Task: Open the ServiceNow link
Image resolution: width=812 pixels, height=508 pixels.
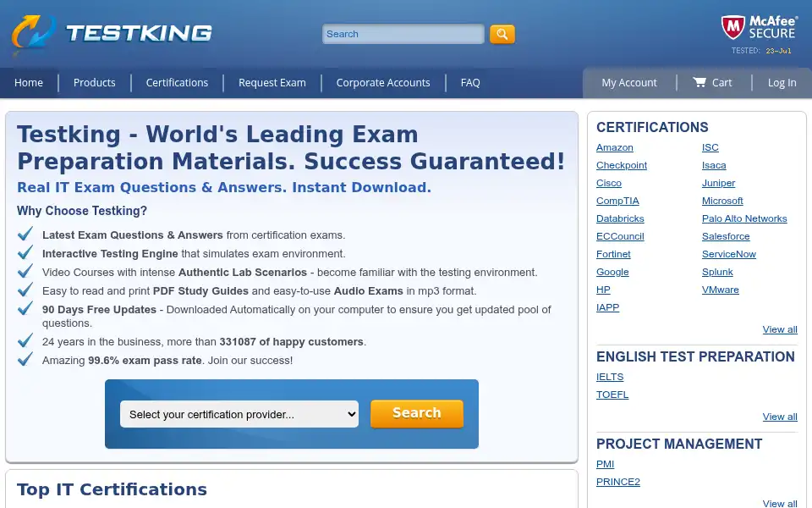Action: coord(728,254)
